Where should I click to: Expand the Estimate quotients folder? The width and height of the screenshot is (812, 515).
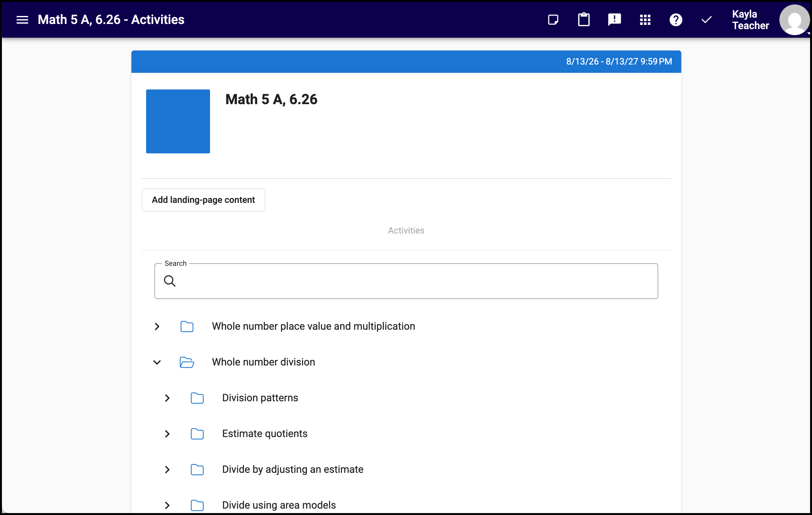click(167, 434)
